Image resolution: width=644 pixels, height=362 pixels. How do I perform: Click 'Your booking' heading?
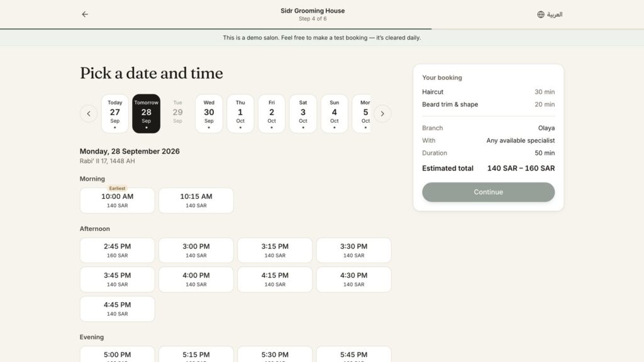(442, 77)
